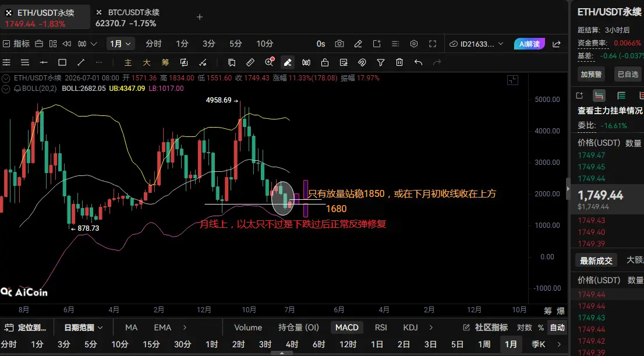Screen dimensions: 644x356
Task: Click the ruler measurement tool
Action: pyautogui.click(x=250, y=62)
